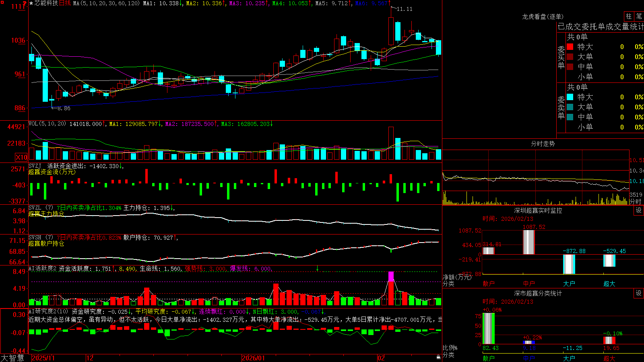Click the 爆发线: 6.000 label
This screenshot has width=644, height=362.
pyautogui.click(x=250, y=269)
